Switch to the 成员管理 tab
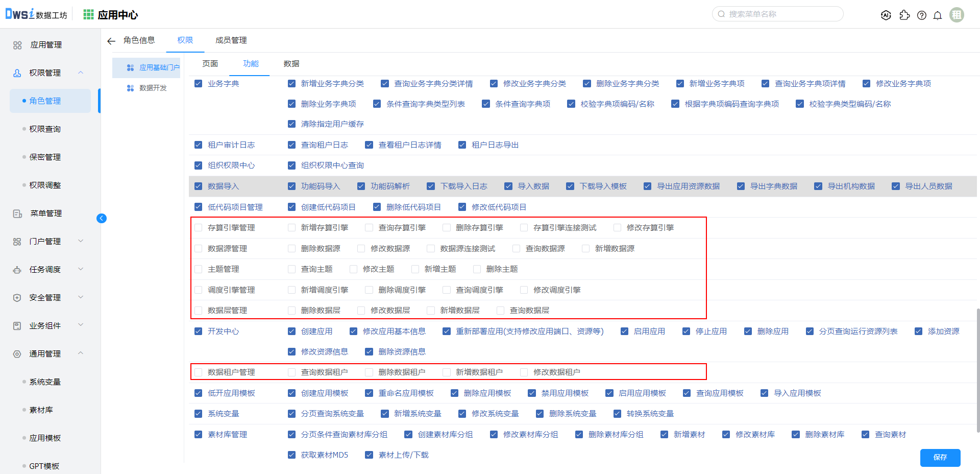This screenshot has height=474, width=980. pyautogui.click(x=231, y=40)
